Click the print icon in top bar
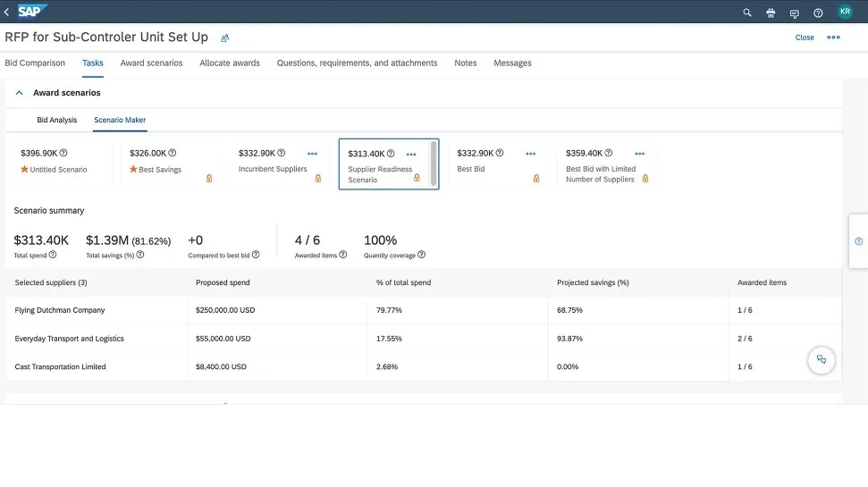Viewport: 868px width, 487px height. click(x=771, y=13)
